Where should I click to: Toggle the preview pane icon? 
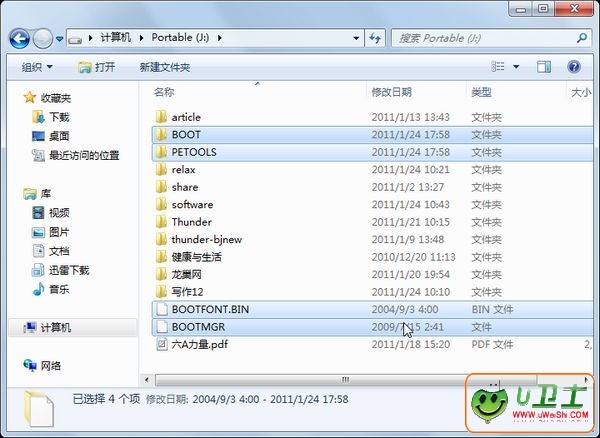click(x=544, y=67)
